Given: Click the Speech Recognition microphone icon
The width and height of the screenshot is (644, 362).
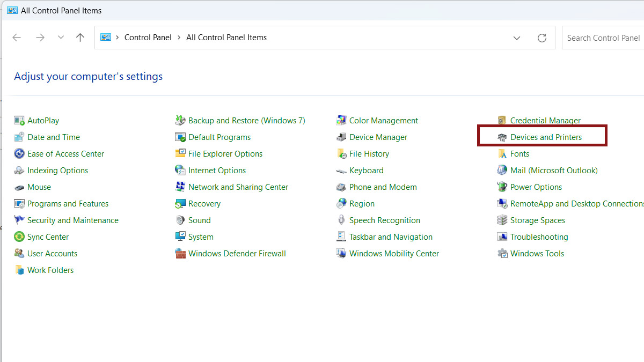Looking at the screenshot, I should tap(341, 220).
